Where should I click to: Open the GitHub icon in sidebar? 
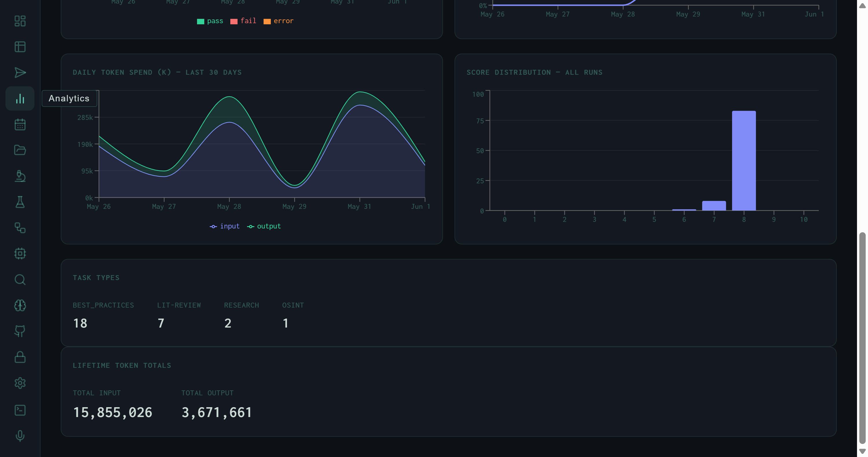(x=20, y=331)
